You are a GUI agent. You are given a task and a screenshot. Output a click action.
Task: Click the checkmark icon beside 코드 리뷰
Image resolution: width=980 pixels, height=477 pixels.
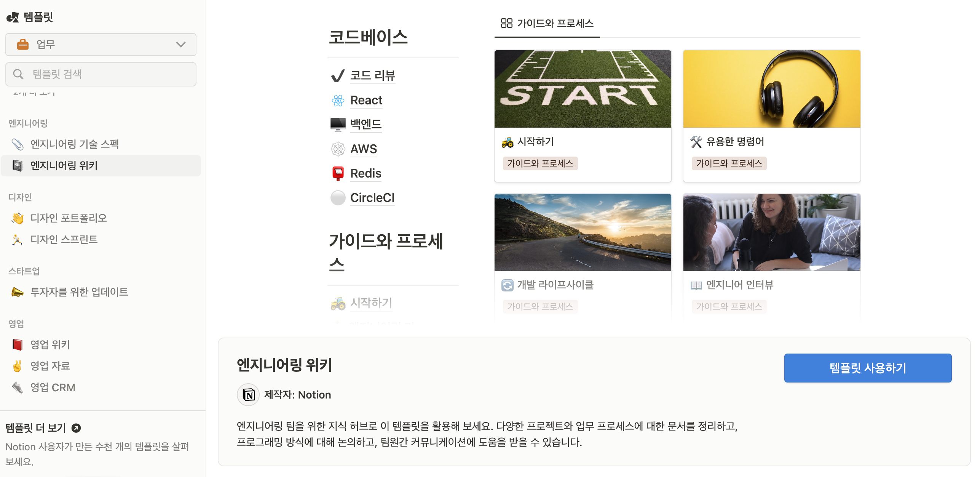pos(338,76)
